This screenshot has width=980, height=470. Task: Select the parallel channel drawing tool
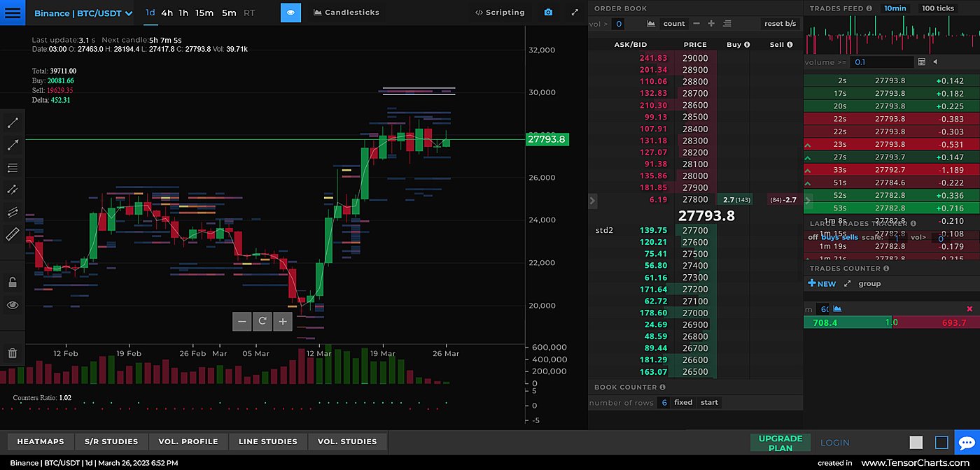tap(13, 212)
